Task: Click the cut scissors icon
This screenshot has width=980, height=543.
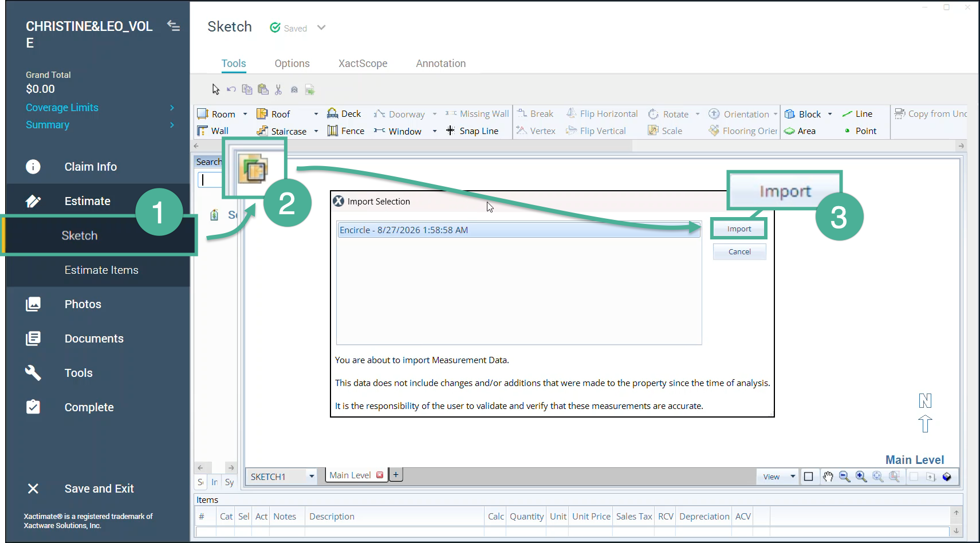Action: (278, 89)
